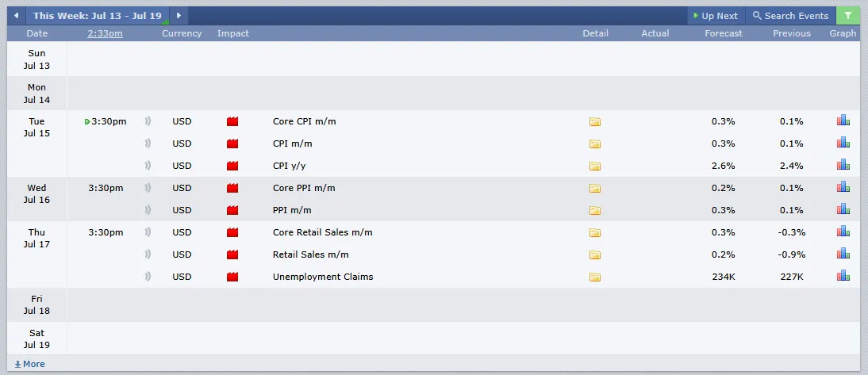Expand calendar with More link
The image size is (868, 375).
click(x=30, y=364)
